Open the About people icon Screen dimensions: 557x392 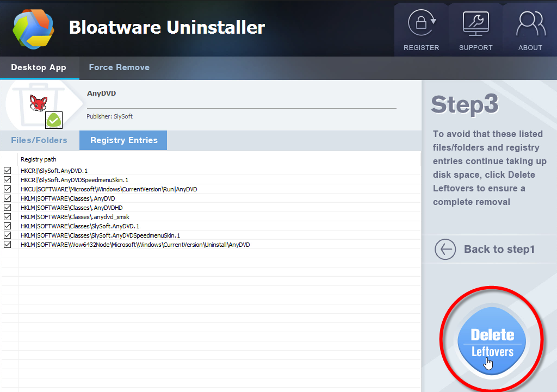[x=530, y=24]
